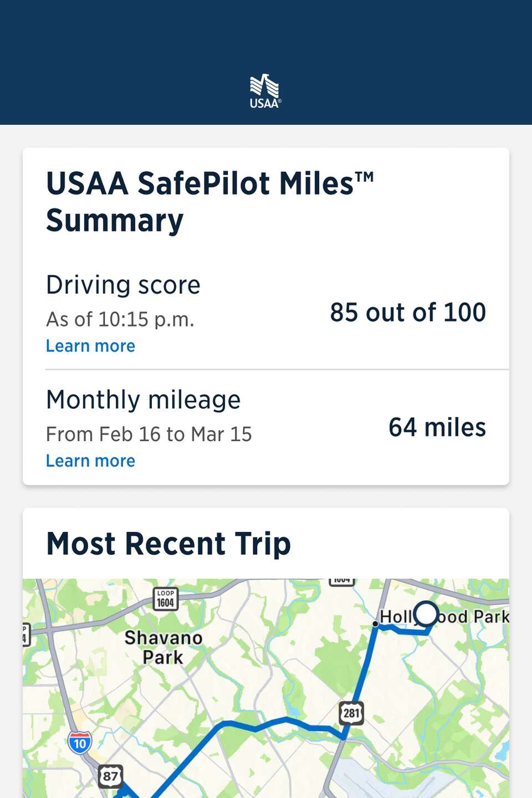Click the small black dot on route
532x798 pixels.
point(375,624)
